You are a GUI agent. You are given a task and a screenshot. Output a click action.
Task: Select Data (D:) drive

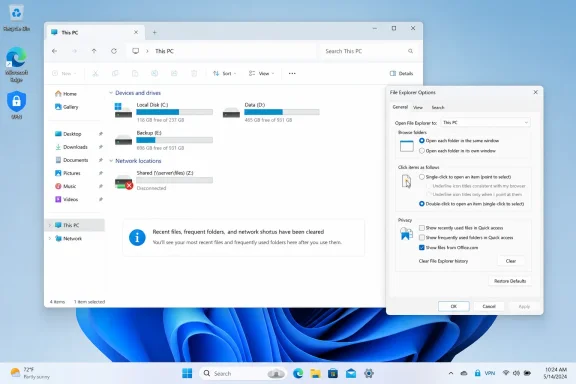pos(271,112)
